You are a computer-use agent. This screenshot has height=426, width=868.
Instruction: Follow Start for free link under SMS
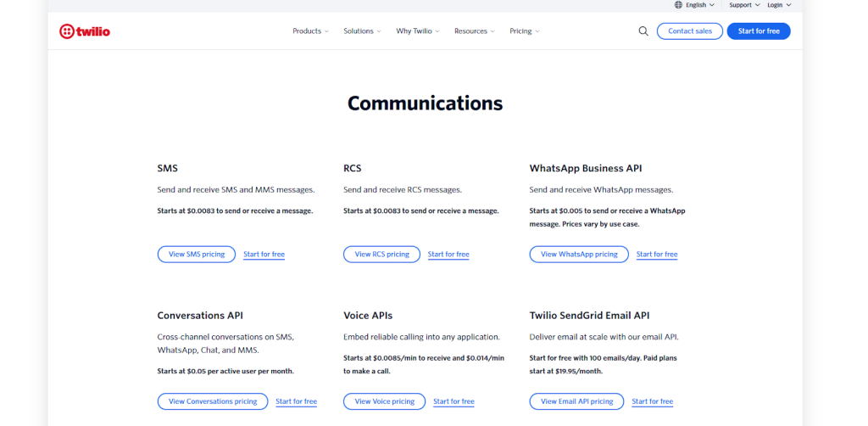click(264, 255)
